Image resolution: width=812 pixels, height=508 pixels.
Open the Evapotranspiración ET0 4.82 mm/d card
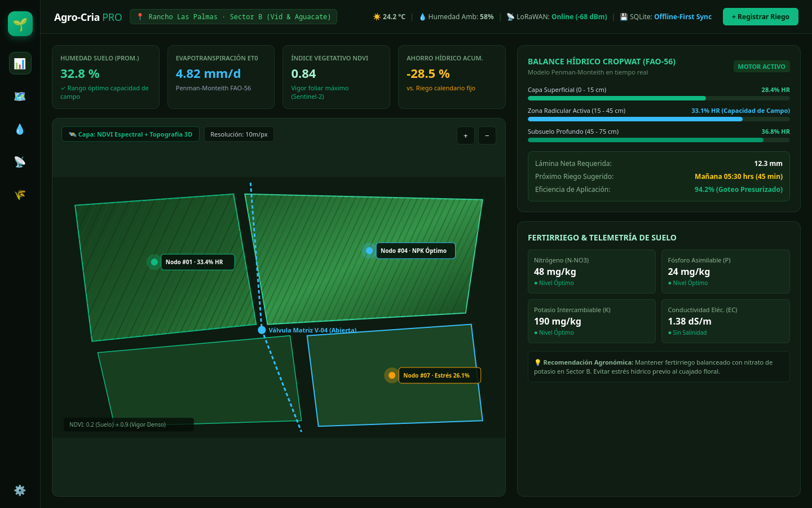[x=221, y=77]
